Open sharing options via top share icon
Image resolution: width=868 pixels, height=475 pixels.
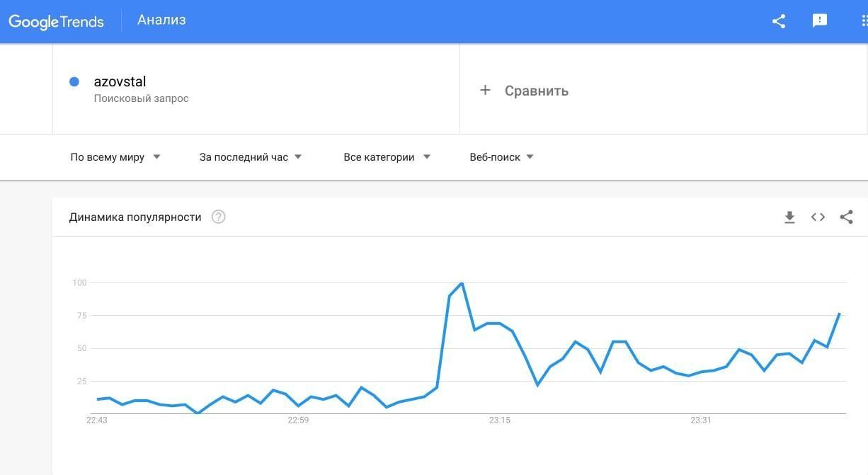[778, 21]
